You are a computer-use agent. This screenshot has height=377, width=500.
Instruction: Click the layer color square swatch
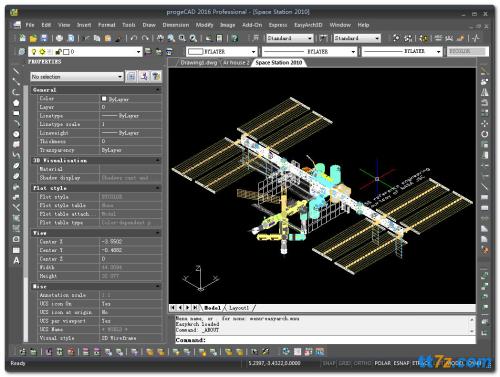click(66, 52)
